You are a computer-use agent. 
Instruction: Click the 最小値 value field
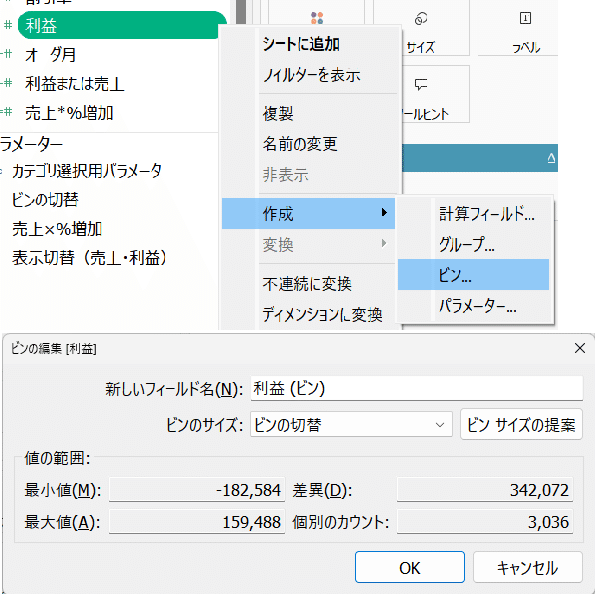[197, 490]
